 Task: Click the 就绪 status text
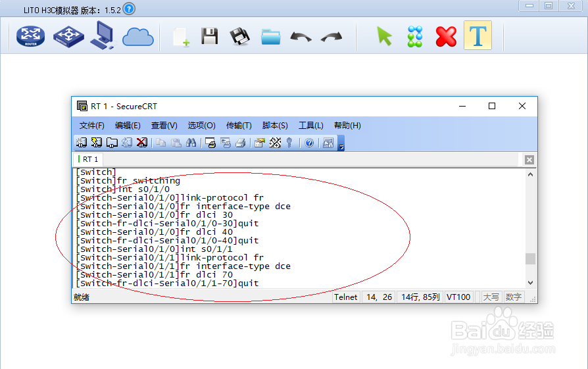click(82, 297)
